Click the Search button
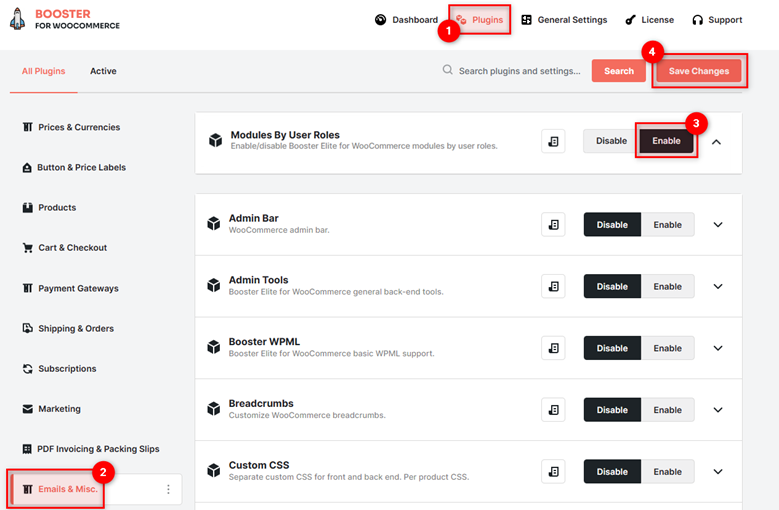The width and height of the screenshot is (779, 510). pos(619,71)
